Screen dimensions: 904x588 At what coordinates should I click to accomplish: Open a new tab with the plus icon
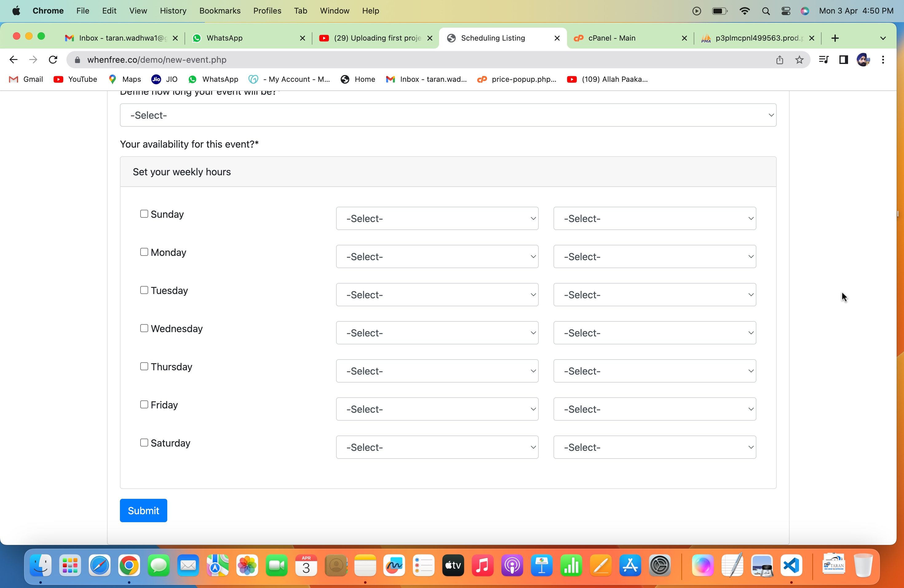coord(835,38)
